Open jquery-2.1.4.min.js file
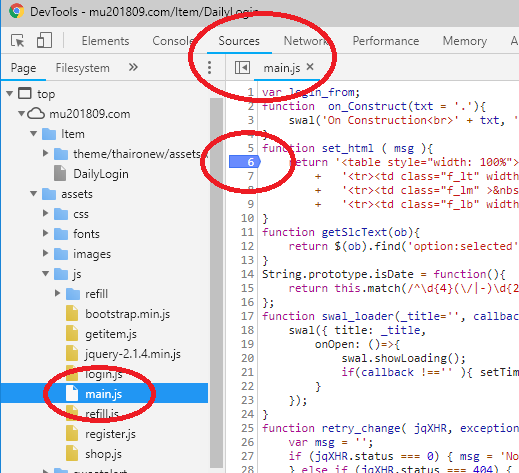Viewport: 519px width, 473px height. coord(133,354)
